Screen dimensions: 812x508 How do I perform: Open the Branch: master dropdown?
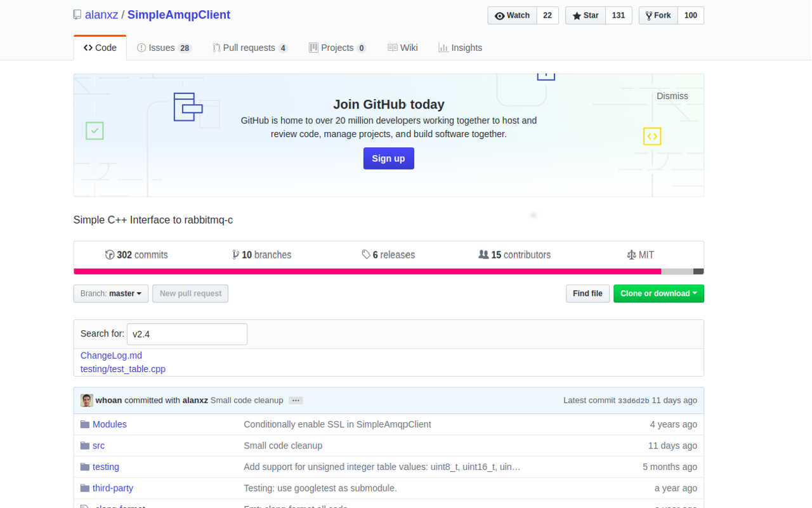(111, 293)
